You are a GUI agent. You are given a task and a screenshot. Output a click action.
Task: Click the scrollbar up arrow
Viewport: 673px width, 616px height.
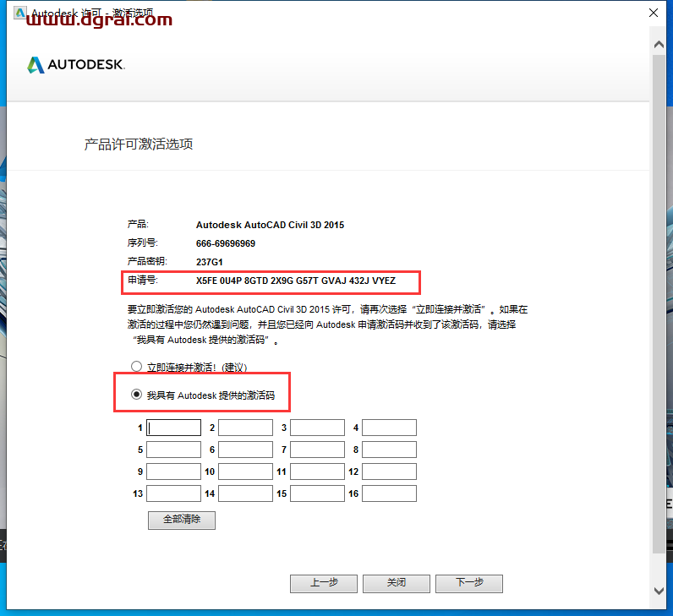click(659, 44)
